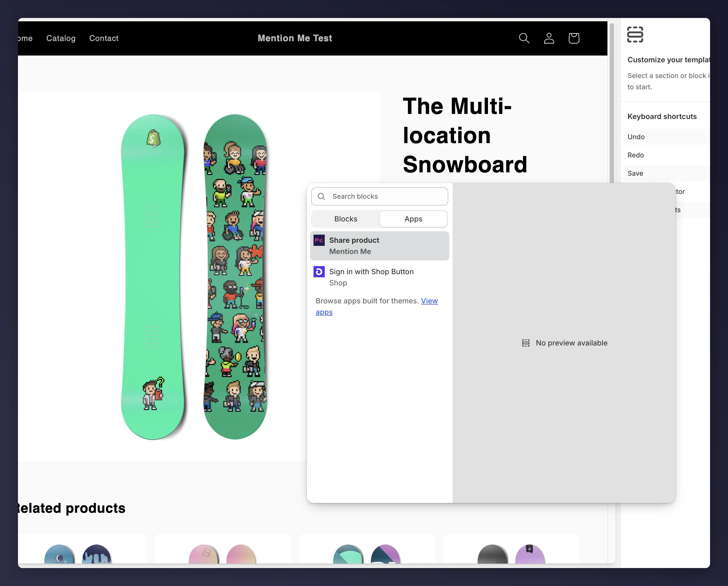
Task: Click the Browse apps built for themes text
Action: [367, 301]
